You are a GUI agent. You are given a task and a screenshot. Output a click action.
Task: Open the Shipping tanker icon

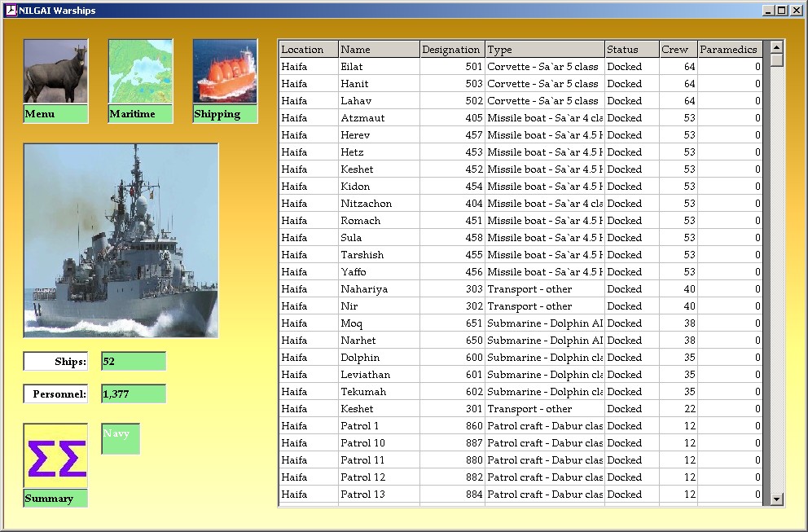click(225, 72)
